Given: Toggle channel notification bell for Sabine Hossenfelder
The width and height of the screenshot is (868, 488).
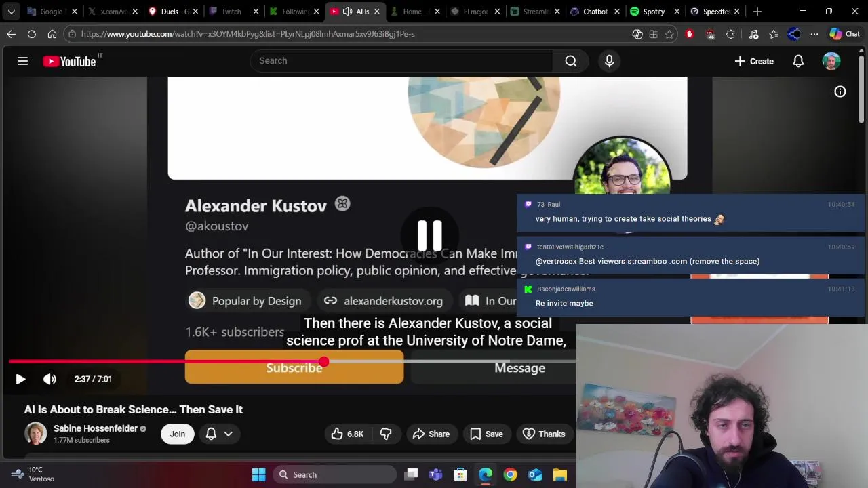Looking at the screenshot, I should [211, 434].
